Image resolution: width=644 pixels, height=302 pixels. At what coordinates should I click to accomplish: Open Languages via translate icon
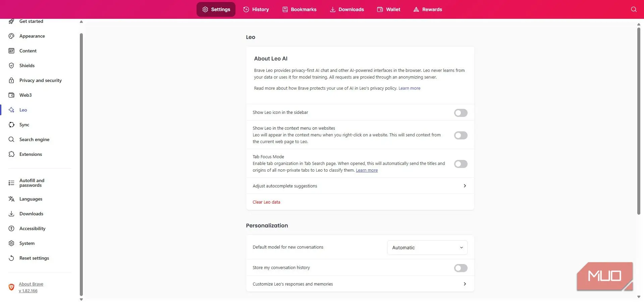11,199
